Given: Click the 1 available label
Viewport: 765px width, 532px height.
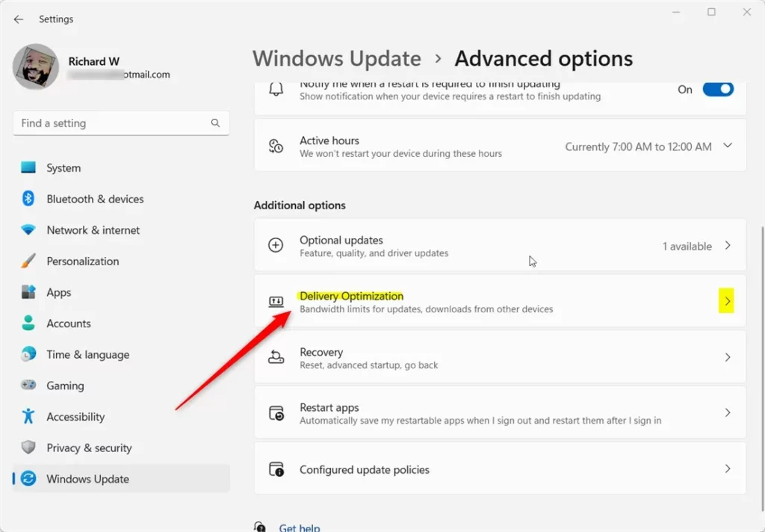Looking at the screenshot, I should click(687, 247).
